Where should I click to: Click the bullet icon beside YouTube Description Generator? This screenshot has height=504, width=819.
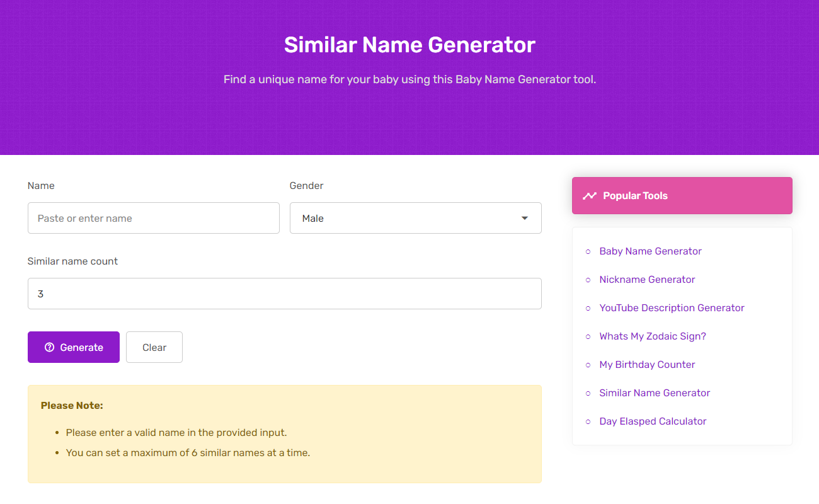point(588,307)
